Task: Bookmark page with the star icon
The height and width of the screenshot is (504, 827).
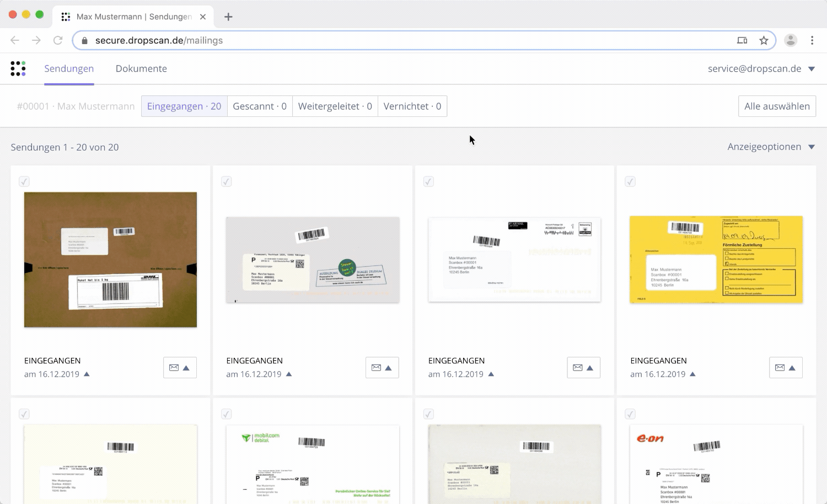Action: tap(764, 40)
